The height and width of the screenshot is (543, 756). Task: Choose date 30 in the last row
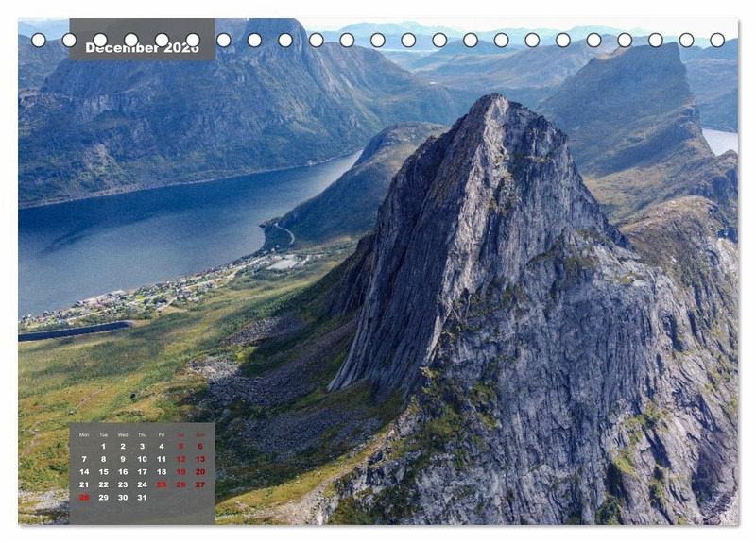[123, 498]
